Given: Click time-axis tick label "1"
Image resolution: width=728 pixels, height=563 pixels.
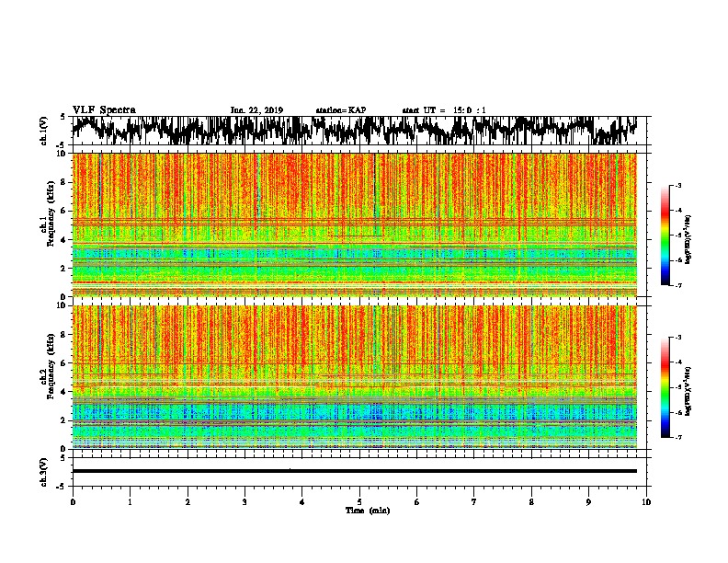Looking at the screenshot, I should click(x=130, y=502).
